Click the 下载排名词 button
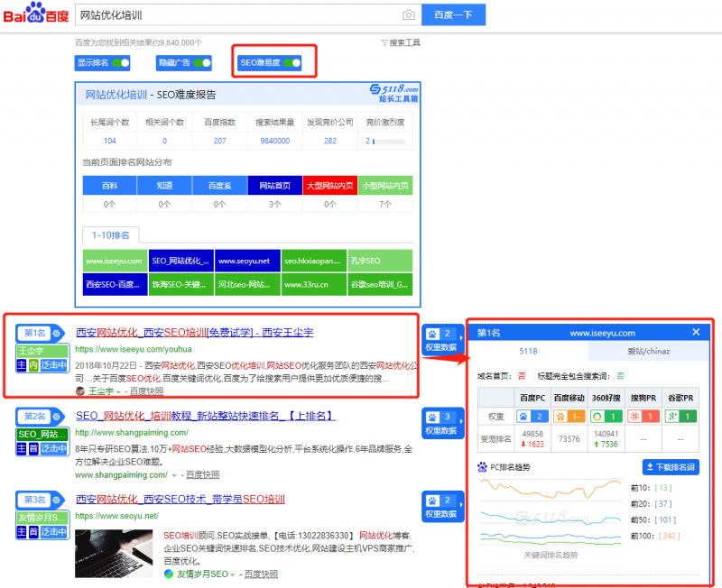Image resolution: width=722 pixels, height=588 pixels. pyautogui.click(x=671, y=467)
